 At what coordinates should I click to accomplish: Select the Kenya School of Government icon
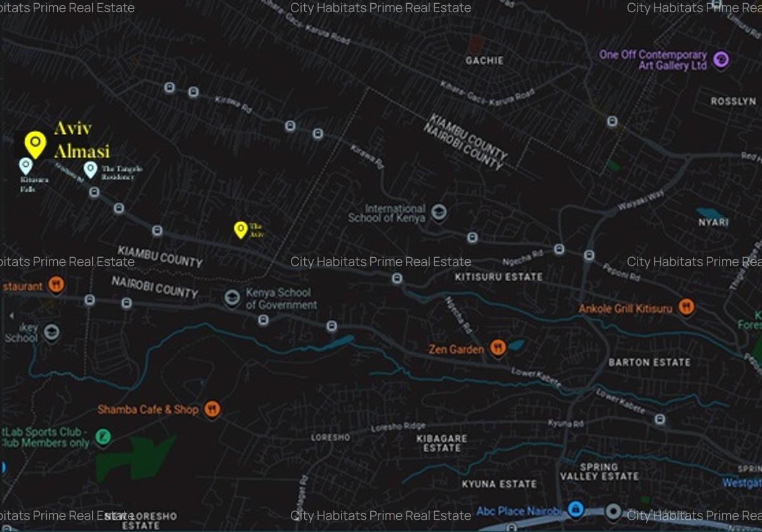(x=232, y=298)
